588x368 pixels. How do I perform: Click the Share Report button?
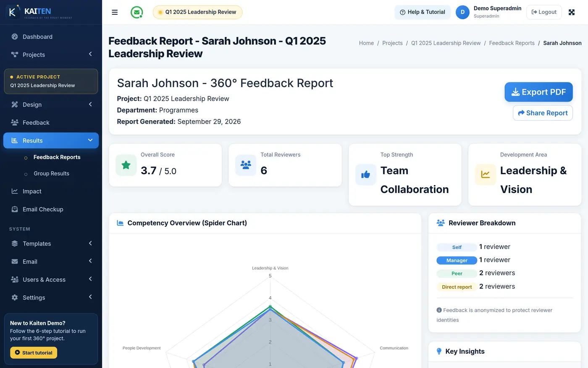coord(543,113)
